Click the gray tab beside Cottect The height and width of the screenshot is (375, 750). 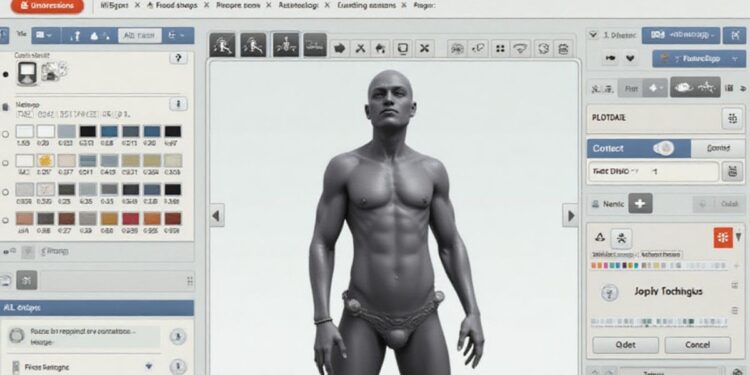(x=718, y=149)
